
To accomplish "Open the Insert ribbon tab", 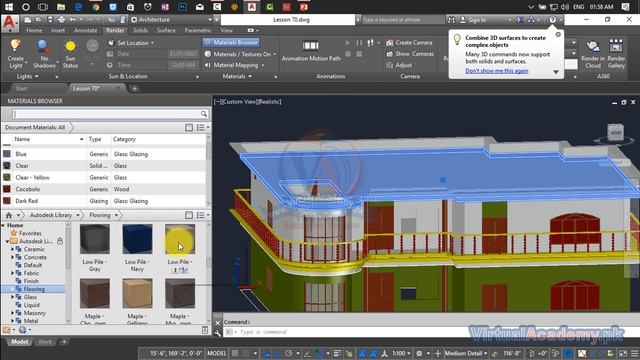I will pyautogui.click(x=58, y=30).
